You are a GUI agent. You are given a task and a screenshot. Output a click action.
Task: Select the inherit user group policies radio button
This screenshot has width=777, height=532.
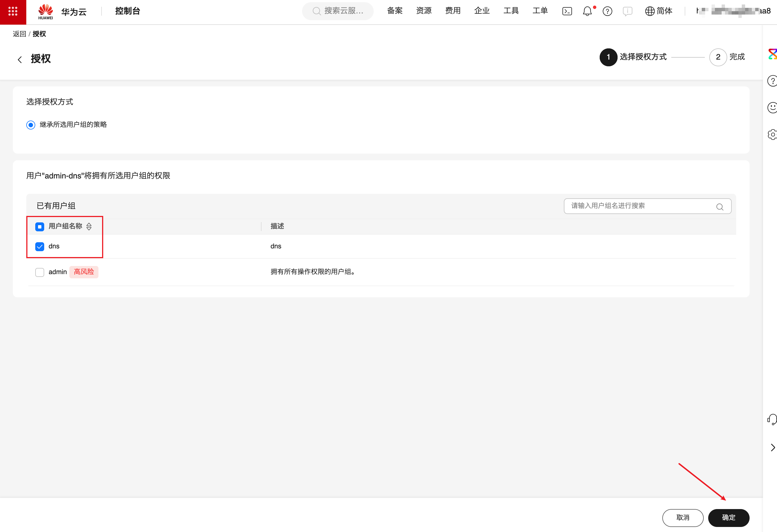tap(31, 125)
